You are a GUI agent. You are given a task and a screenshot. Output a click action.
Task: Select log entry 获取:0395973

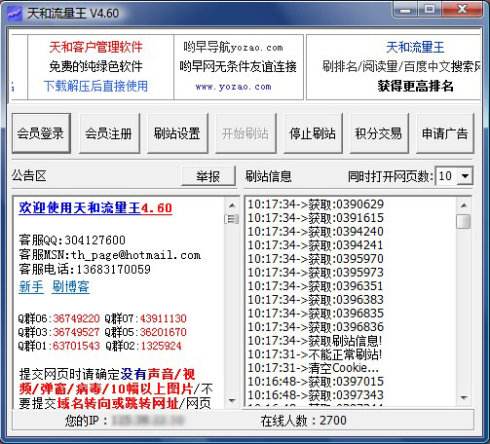pyautogui.click(x=316, y=272)
